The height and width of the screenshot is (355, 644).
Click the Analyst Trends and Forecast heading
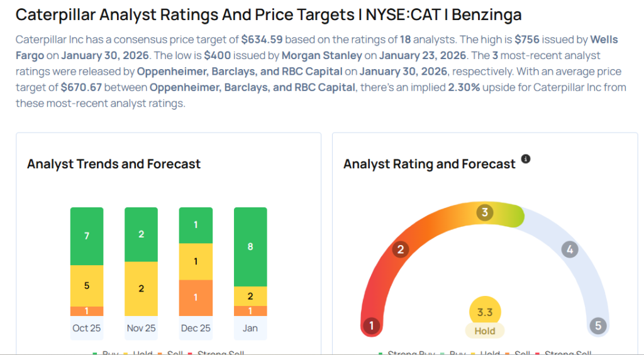[114, 164]
